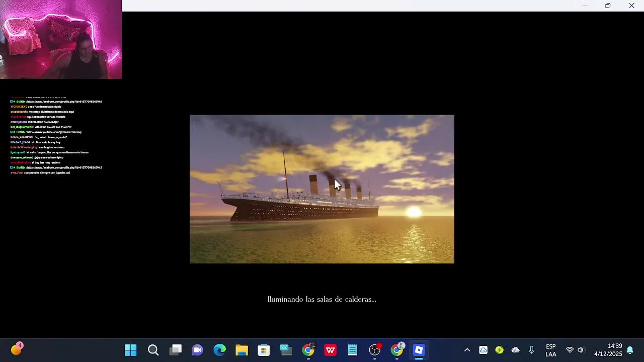Click the text 'Iluminando las salas de calderas...'

322,299
